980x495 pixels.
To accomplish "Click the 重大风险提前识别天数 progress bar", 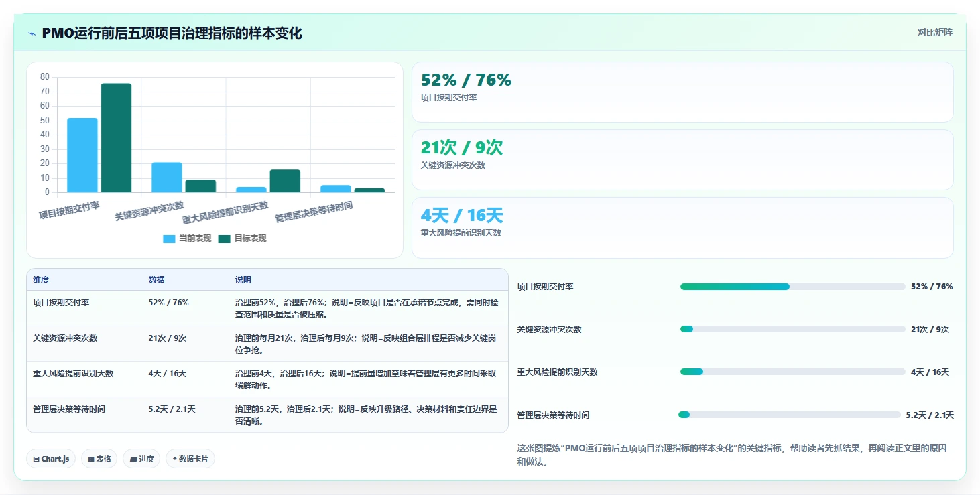I will click(792, 372).
